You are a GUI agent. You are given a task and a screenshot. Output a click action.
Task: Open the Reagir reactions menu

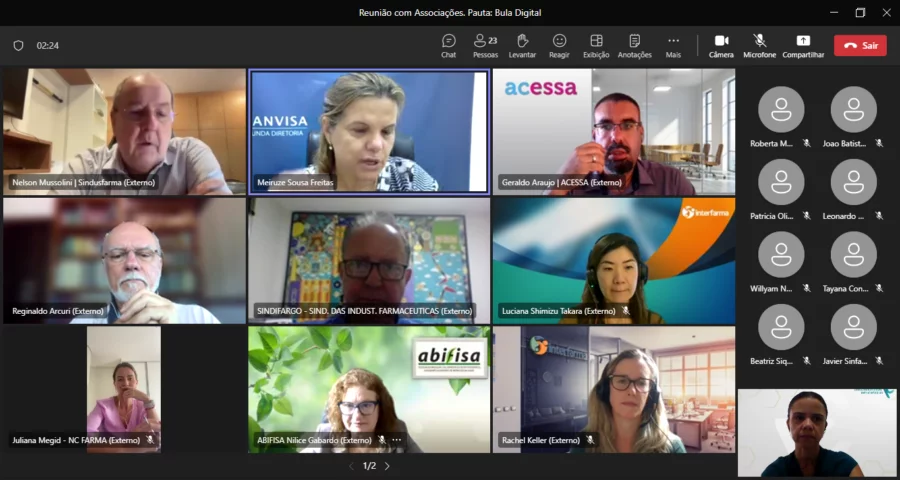[559, 45]
